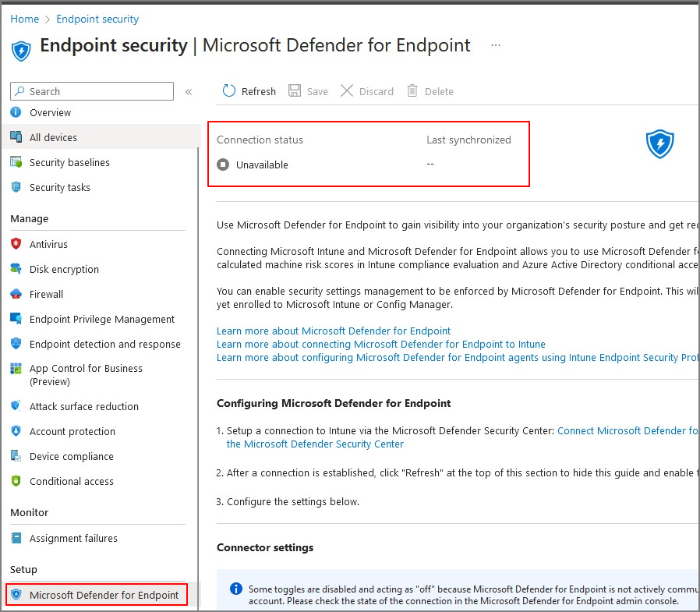Open Endpoint Privilege Management
The image size is (700, 612).
tap(102, 319)
